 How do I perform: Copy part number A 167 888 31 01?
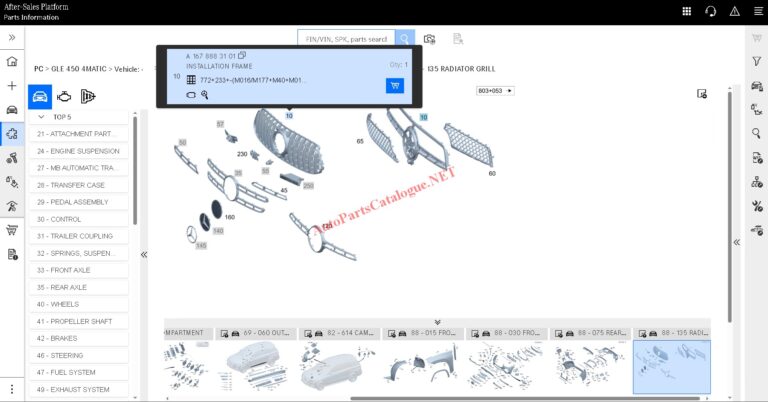point(243,55)
